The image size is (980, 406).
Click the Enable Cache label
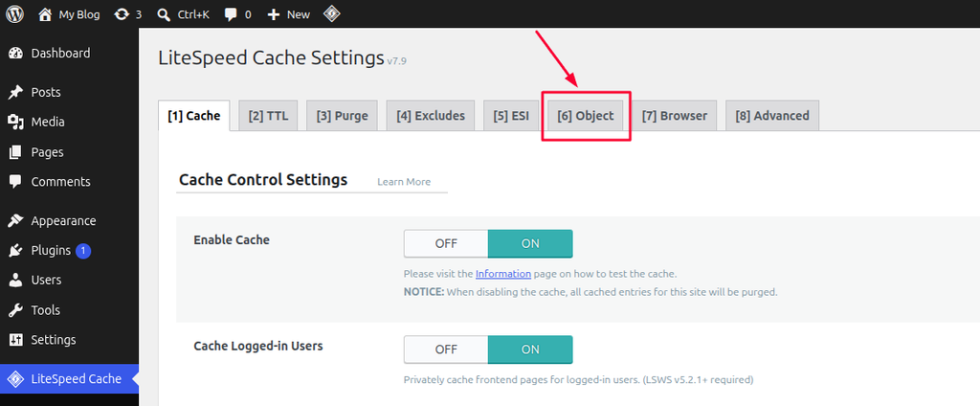click(x=232, y=240)
